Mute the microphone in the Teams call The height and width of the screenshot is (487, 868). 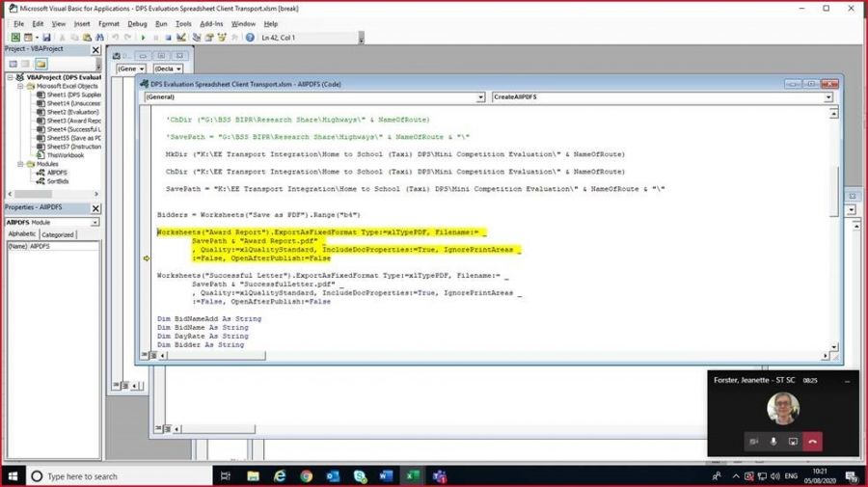point(773,442)
